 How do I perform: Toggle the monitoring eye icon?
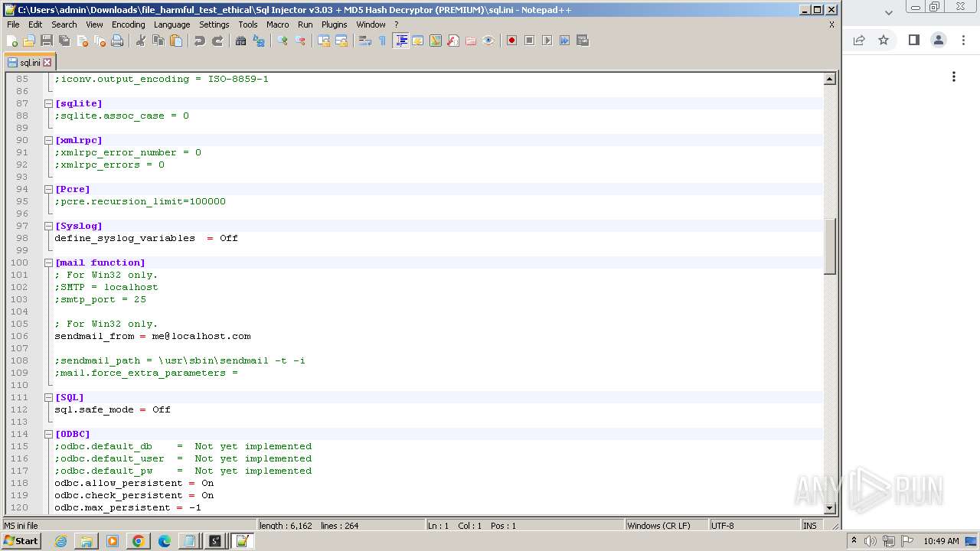[x=488, y=41]
